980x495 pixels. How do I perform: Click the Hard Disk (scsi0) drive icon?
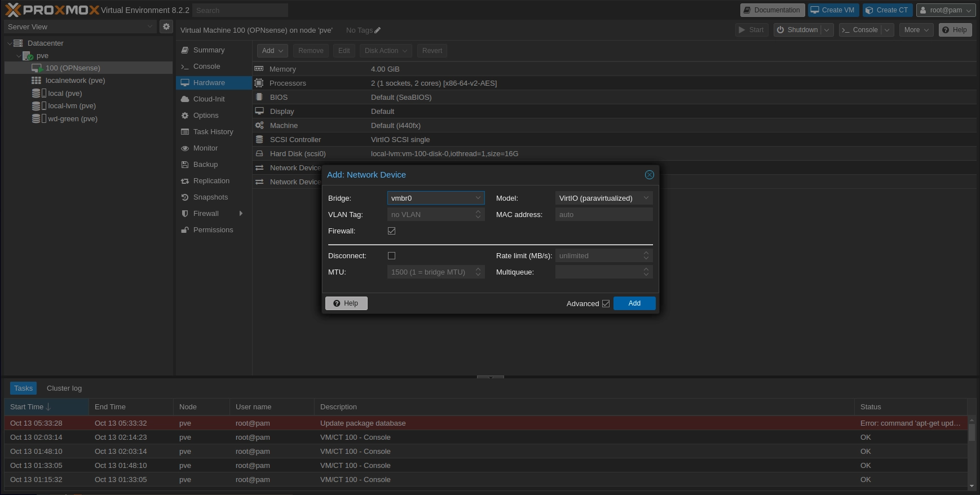click(259, 153)
